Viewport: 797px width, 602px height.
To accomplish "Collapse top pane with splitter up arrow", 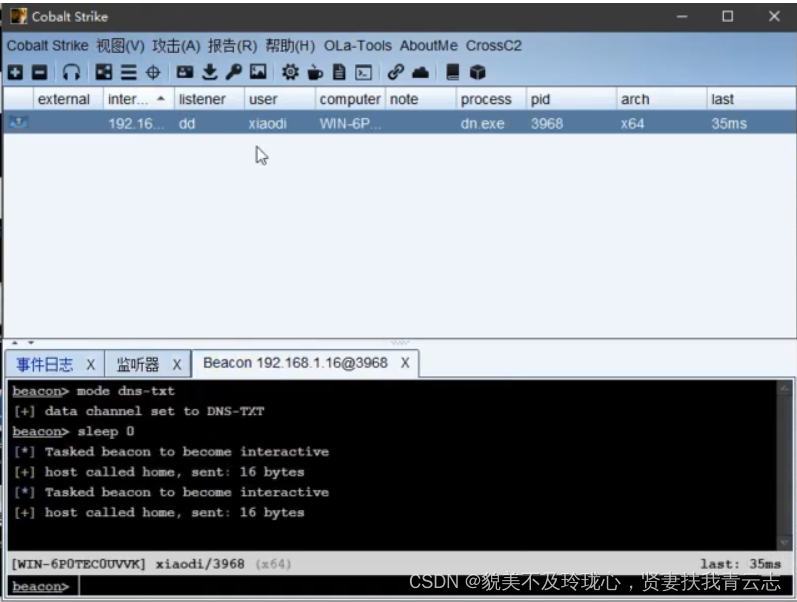I will pyautogui.click(x=15, y=343).
